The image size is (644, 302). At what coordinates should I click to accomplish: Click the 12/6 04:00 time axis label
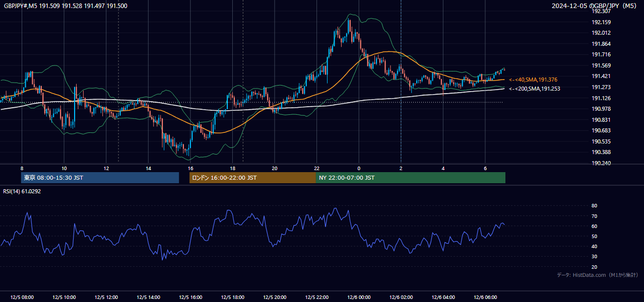point(443,297)
